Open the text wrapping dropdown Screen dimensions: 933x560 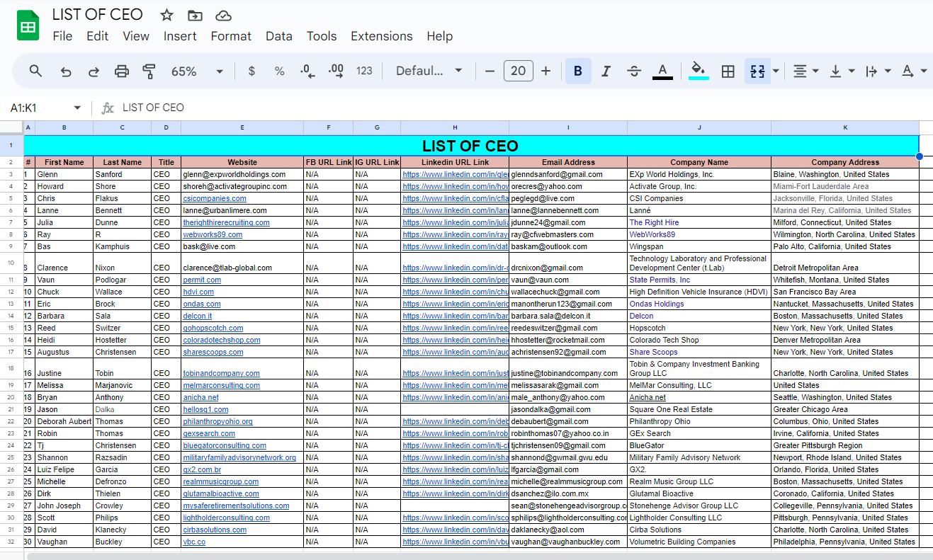(877, 71)
